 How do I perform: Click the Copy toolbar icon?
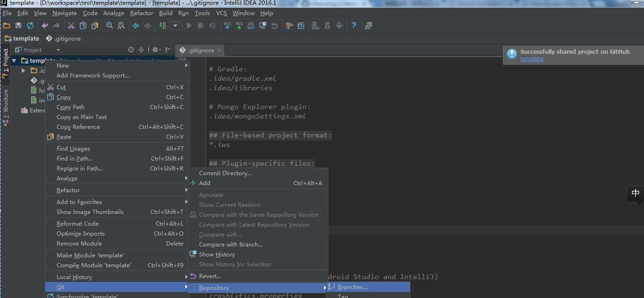coord(83,26)
